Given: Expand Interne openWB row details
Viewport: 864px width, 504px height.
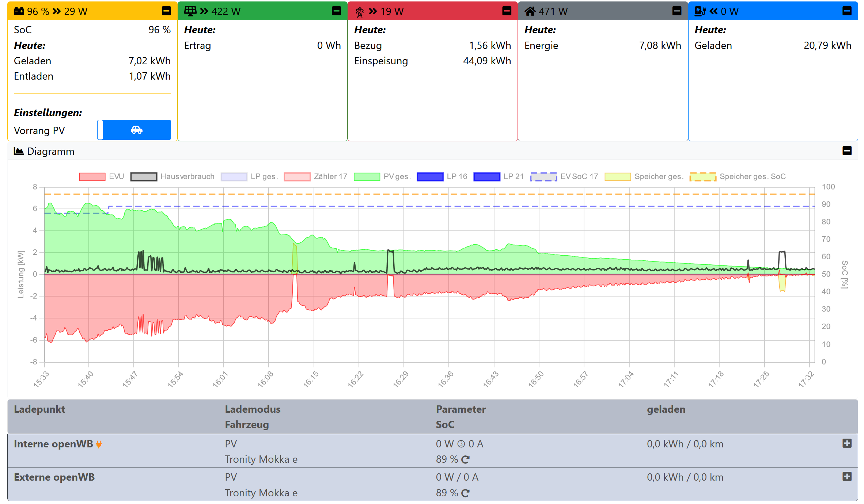Looking at the screenshot, I should coord(847,443).
